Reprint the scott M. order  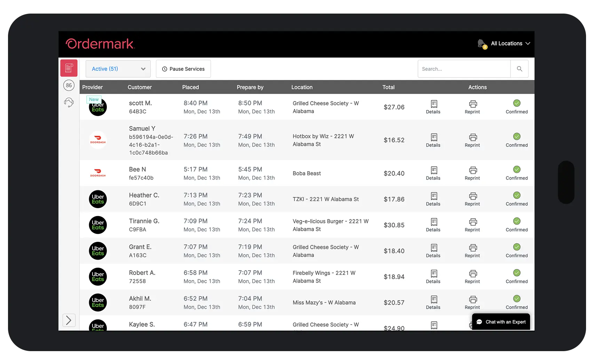coord(472,107)
